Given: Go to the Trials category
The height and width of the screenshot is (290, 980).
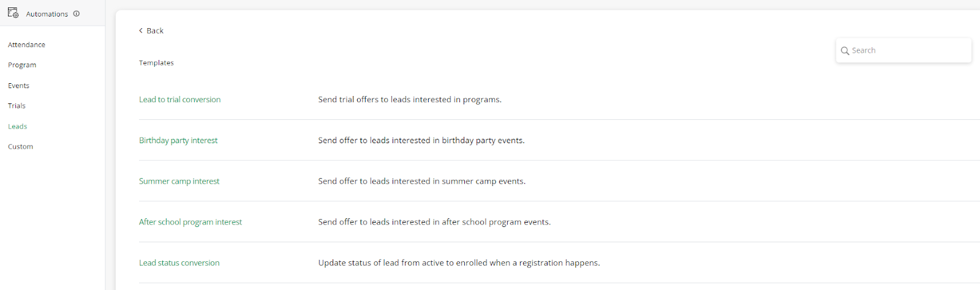Looking at the screenshot, I should (x=17, y=106).
